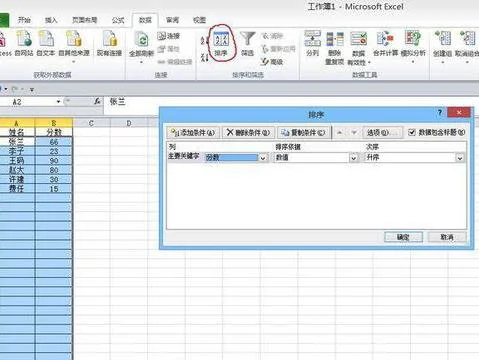The height and width of the screenshot is (360, 479).
Task: Open the Customize Quick Access Toolbar dropdown
Action: point(32,89)
